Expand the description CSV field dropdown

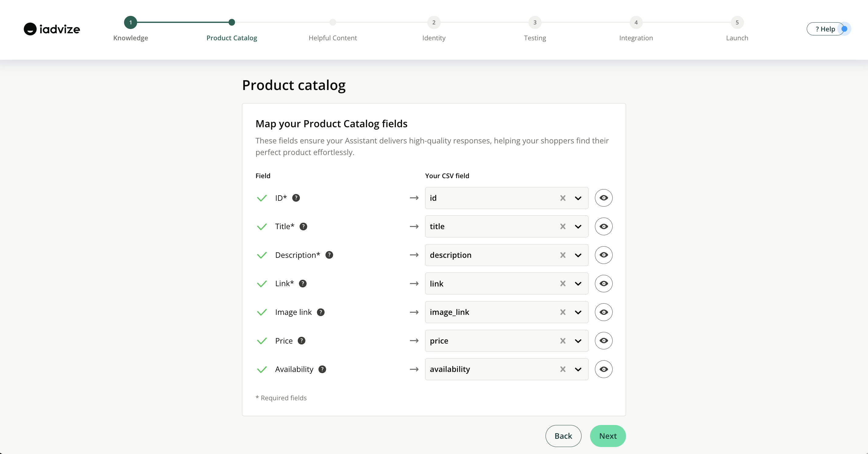tap(578, 255)
